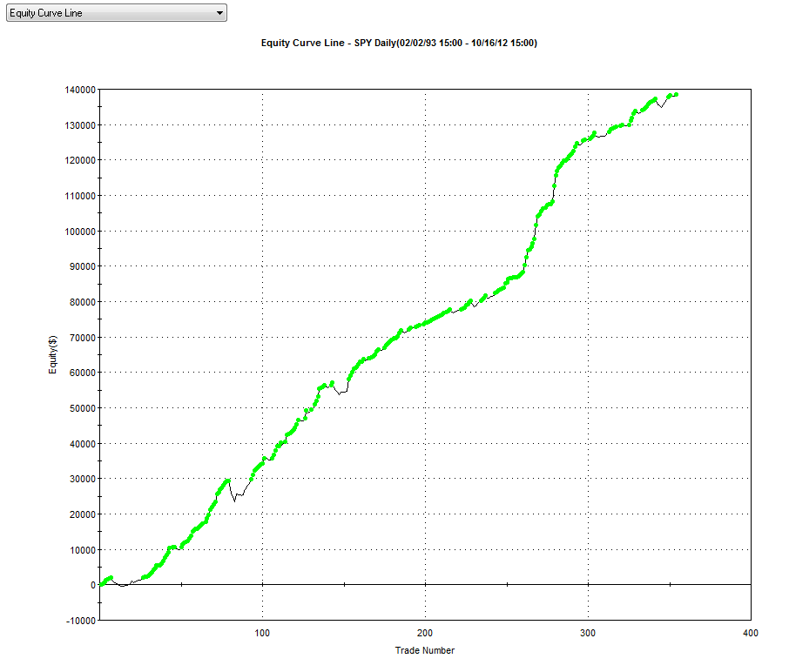Image resolution: width=789 pixels, height=672 pixels.
Task: Click the 'Trade Number' x-axis label
Action: tap(425, 650)
